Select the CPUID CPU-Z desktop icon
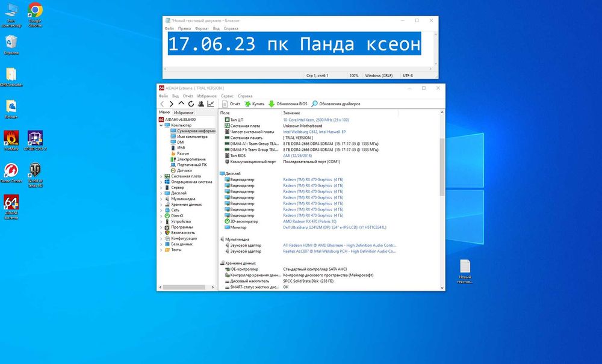Screen dimensions: 602x364 coord(35,140)
